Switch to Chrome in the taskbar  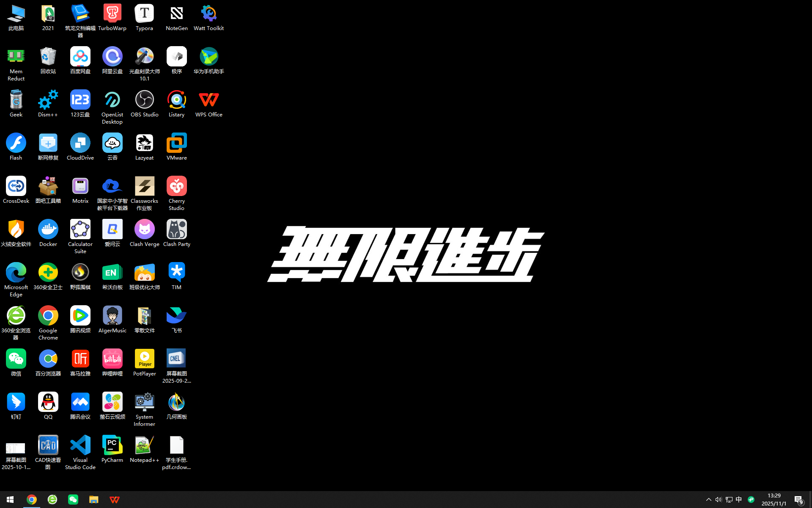32,500
